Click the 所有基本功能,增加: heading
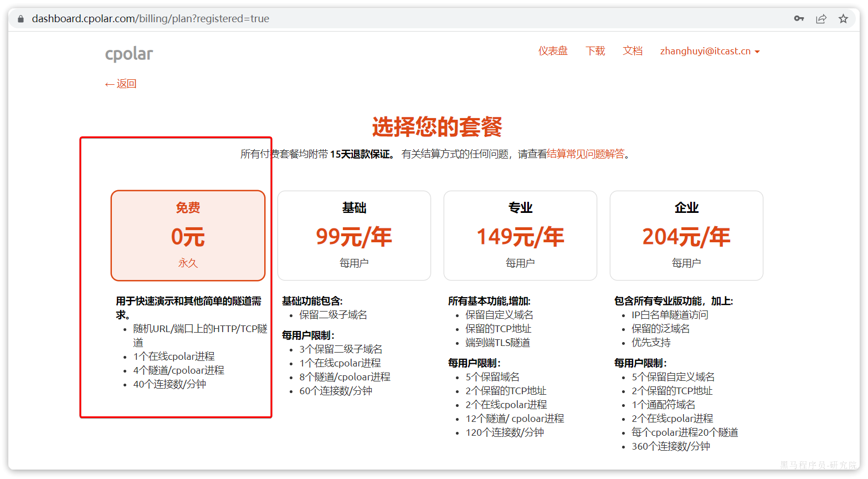This screenshot has width=868, height=479. [489, 301]
